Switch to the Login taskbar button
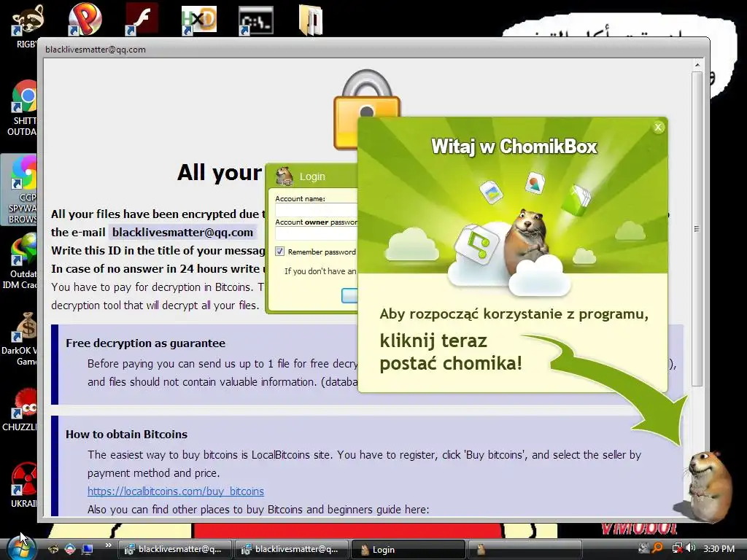Viewport: 747px width, 560px height. [408, 549]
